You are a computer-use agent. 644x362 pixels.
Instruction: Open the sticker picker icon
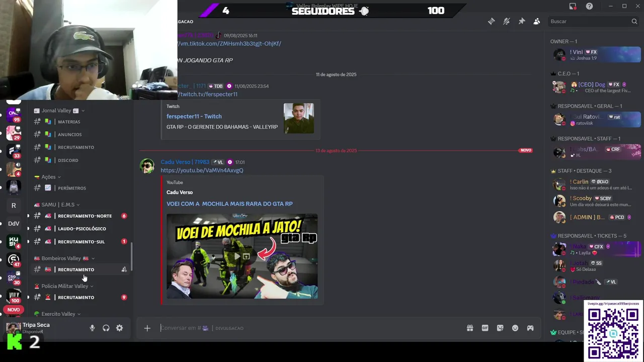500,328
